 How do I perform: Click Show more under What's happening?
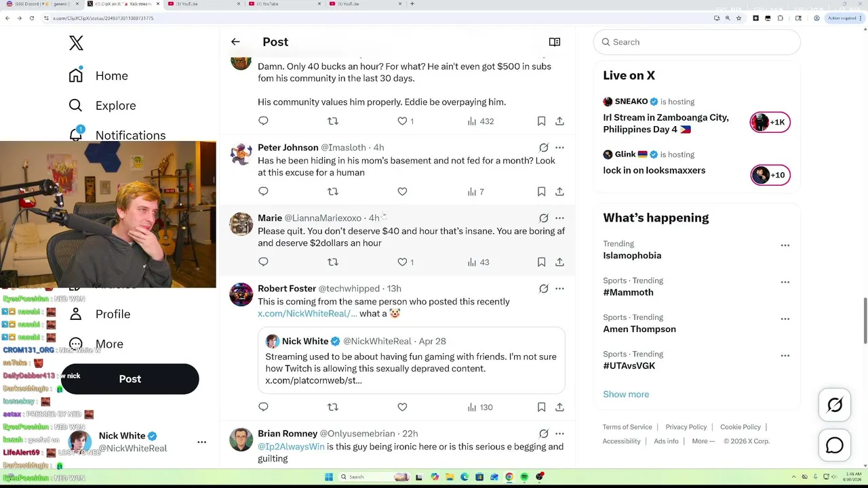point(626,394)
